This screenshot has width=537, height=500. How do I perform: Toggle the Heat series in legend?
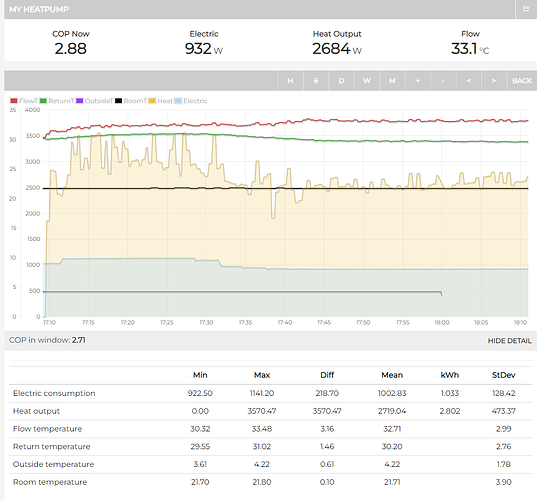(x=160, y=101)
